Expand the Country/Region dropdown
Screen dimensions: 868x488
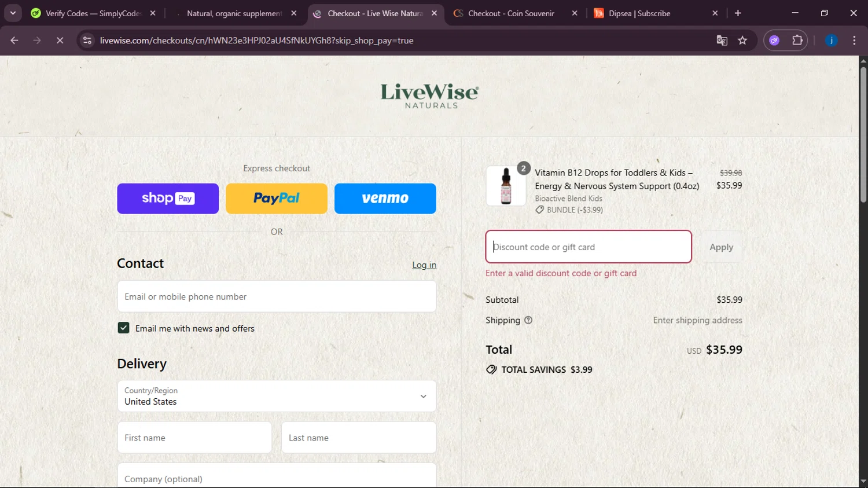277,396
